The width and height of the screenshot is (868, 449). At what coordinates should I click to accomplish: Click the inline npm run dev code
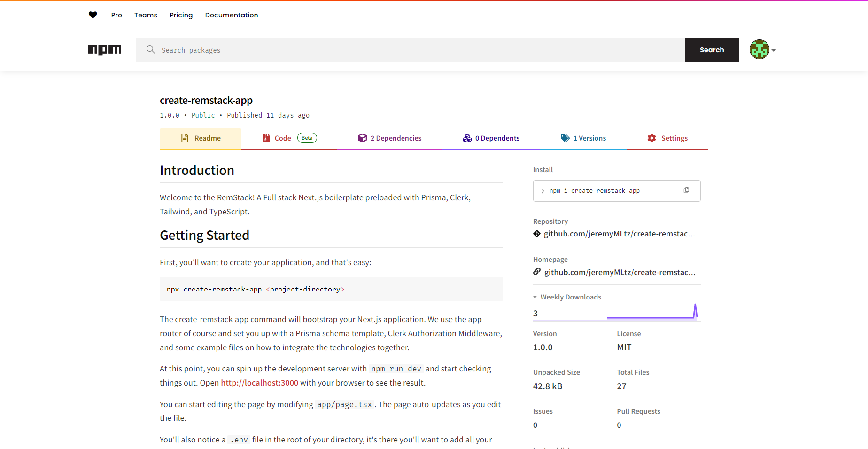tap(396, 369)
